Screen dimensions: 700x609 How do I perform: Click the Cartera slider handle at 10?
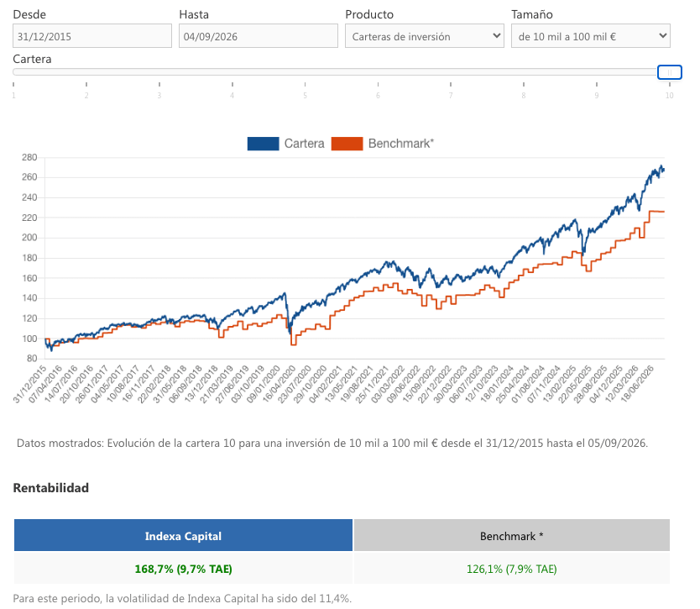[669, 72]
